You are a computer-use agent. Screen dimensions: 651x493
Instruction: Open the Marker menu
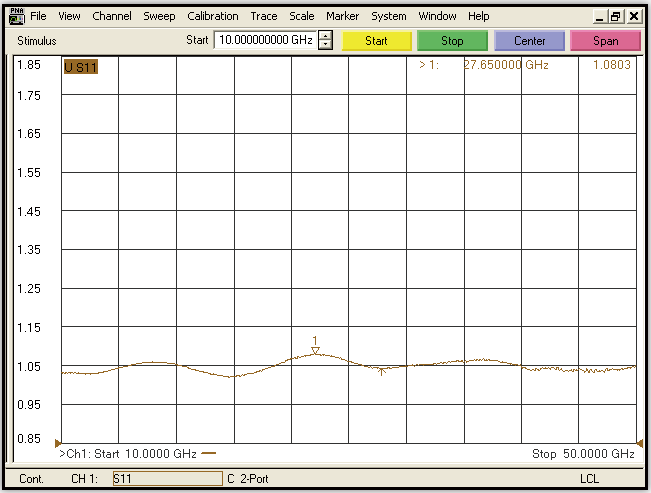tap(342, 16)
